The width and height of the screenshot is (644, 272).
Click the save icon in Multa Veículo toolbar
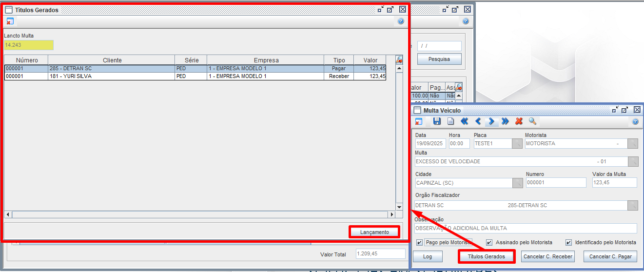click(437, 121)
